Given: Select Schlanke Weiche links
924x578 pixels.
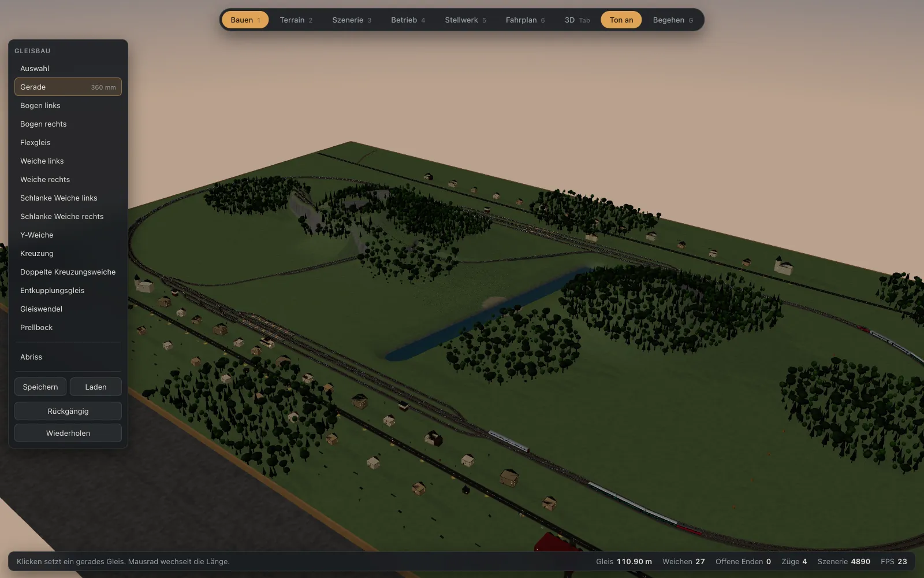Looking at the screenshot, I should point(68,198).
